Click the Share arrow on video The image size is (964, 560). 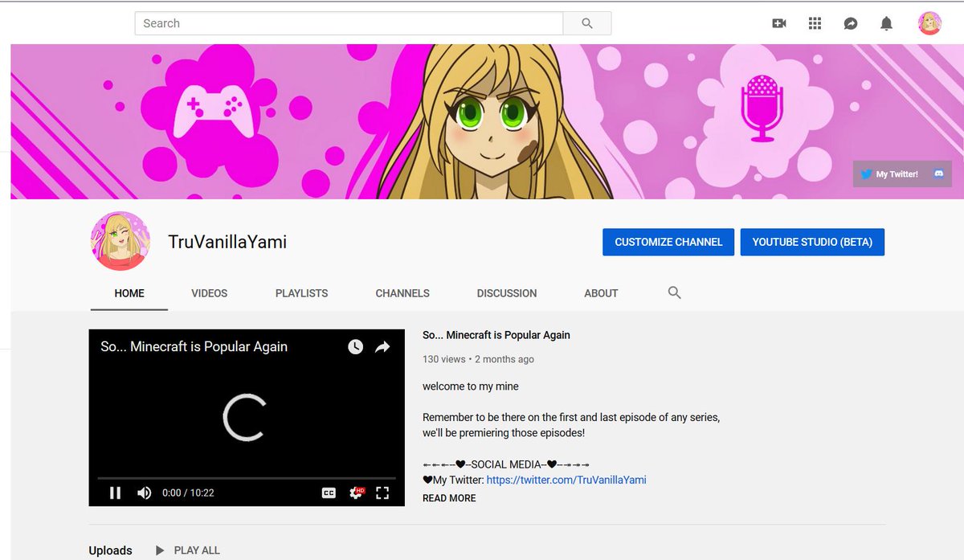click(382, 347)
